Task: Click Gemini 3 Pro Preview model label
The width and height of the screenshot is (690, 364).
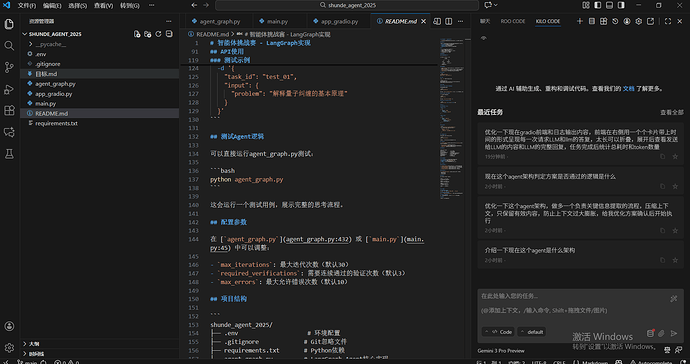Action: click(x=501, y=351)
